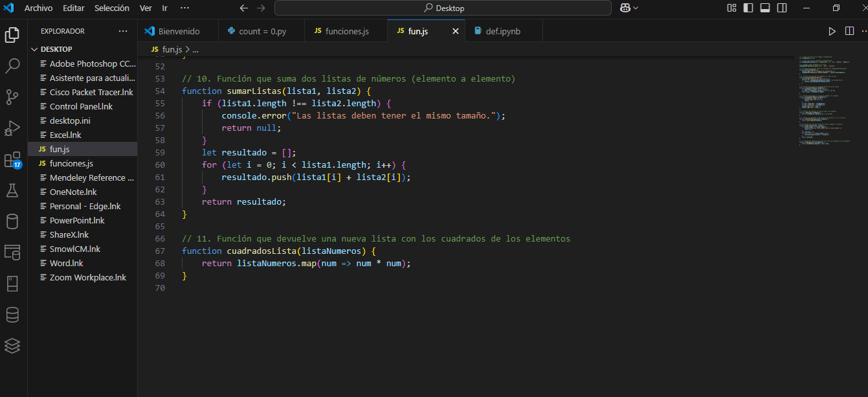The width and height of the screenshot is (868, 397).
Task: Open the Remote Explorer activity icon
Action: [12, 253]
